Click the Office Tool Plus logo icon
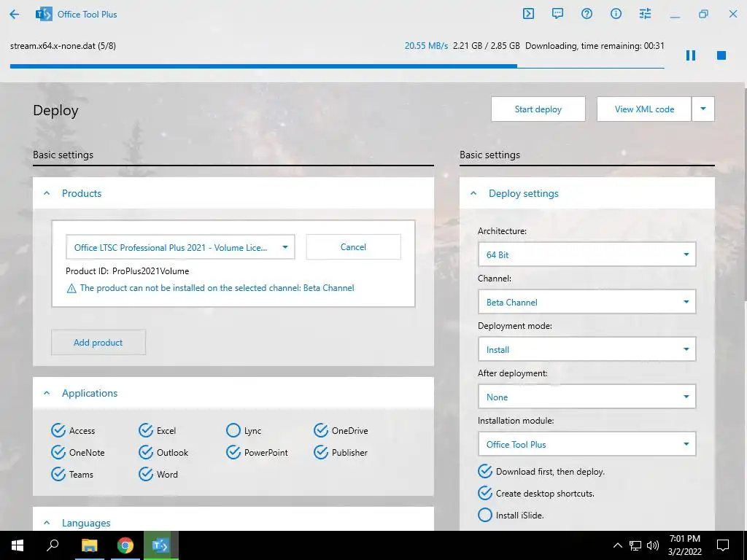 44,15
